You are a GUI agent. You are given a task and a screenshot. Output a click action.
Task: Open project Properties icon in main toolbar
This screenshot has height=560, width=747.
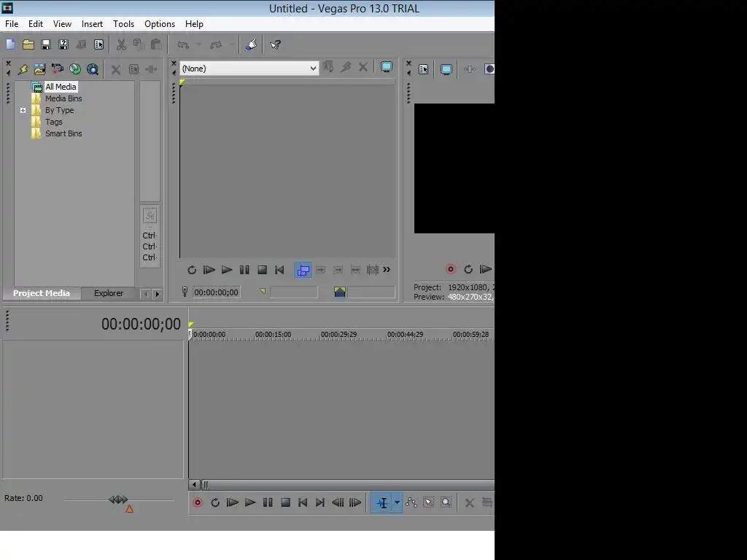[x=98, y=44]
